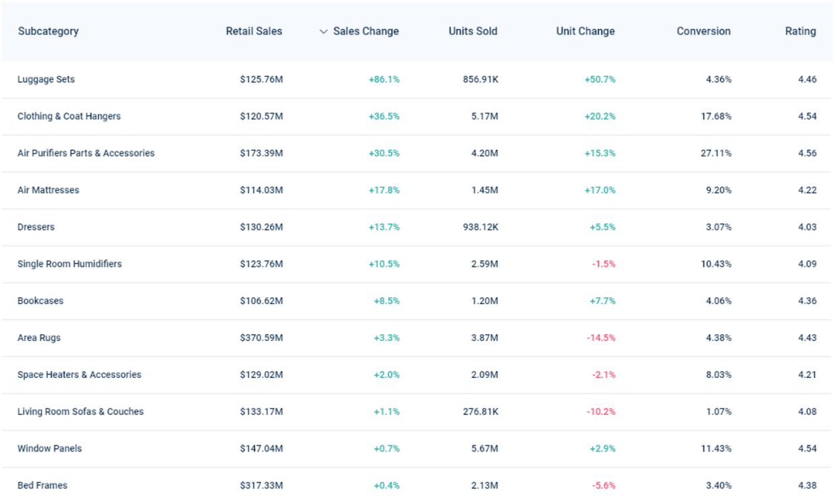Screen dimensions: 837x504
Task: Open Single Room Humidifiers subcategory
Action: coord(69,264)
